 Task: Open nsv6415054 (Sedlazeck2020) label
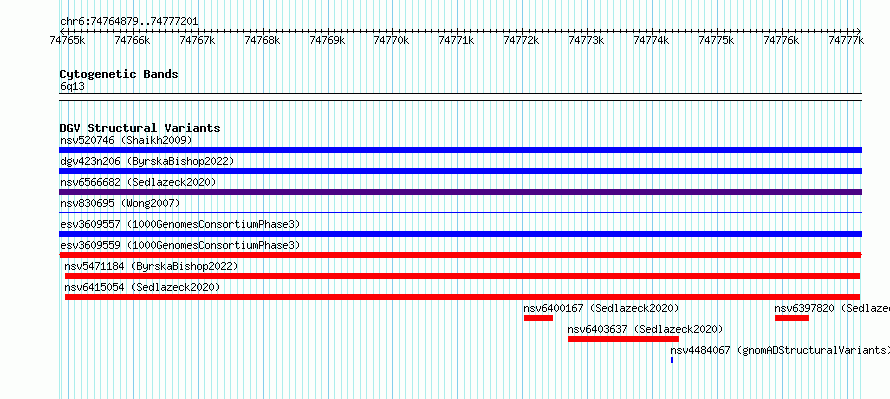click(x=142, y=287)
